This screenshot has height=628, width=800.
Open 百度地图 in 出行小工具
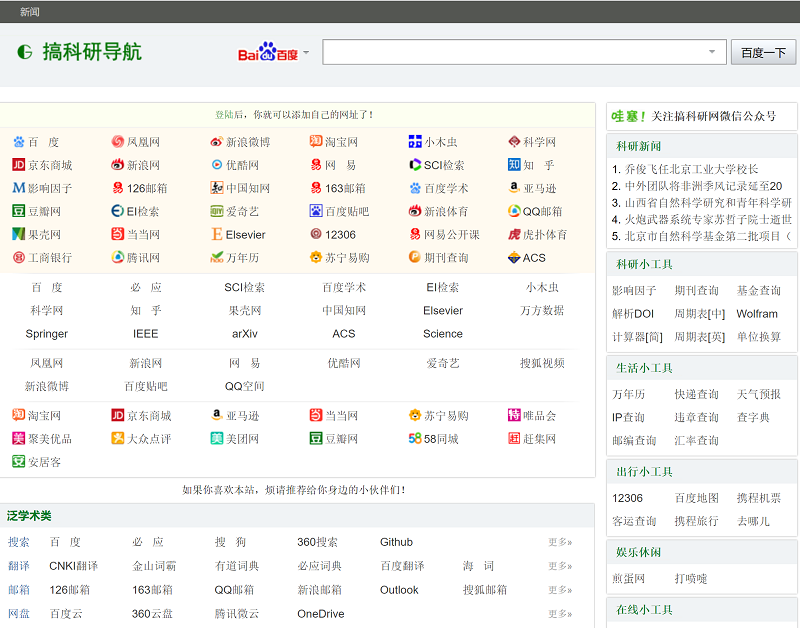tap(696, 498)
